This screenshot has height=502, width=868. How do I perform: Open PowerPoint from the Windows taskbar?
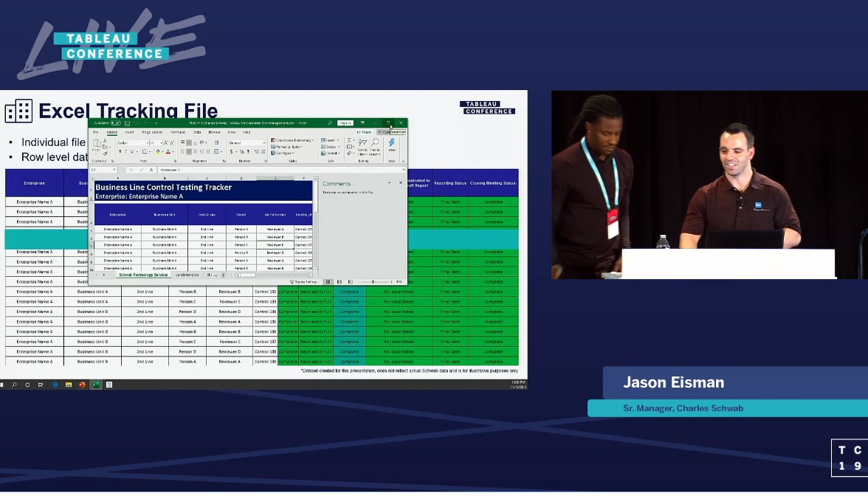pos(82,384)
